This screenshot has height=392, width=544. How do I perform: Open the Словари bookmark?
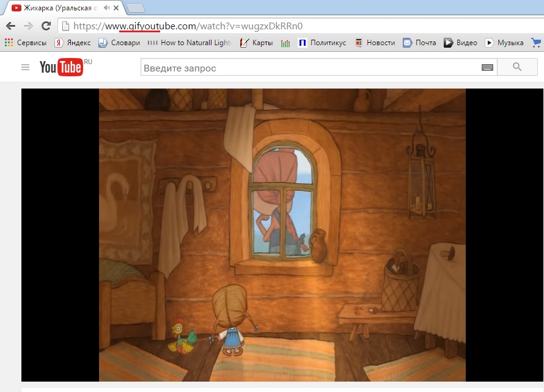click(x=119, y=43)
